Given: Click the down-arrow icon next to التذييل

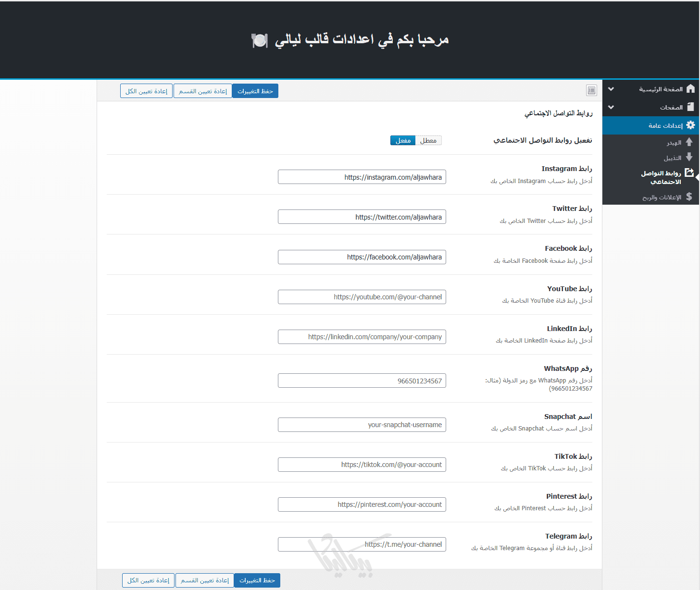Looking at the screenshot, I should click(x=689, y=157).
